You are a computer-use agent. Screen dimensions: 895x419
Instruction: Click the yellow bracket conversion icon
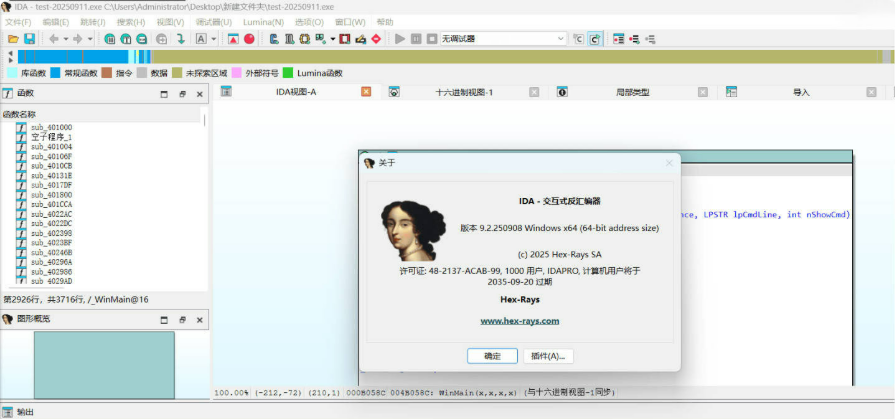click(x=304, y=39)
